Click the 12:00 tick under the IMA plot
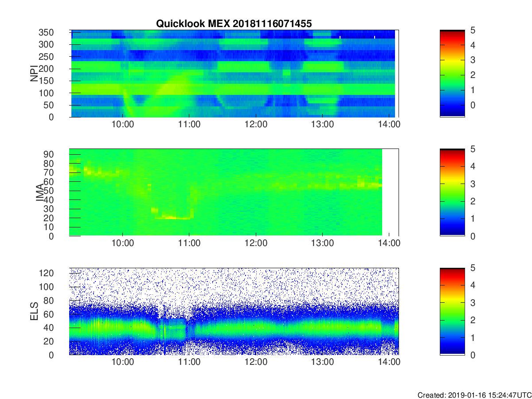This screenshot has height=399, width=532. [256, 243]
